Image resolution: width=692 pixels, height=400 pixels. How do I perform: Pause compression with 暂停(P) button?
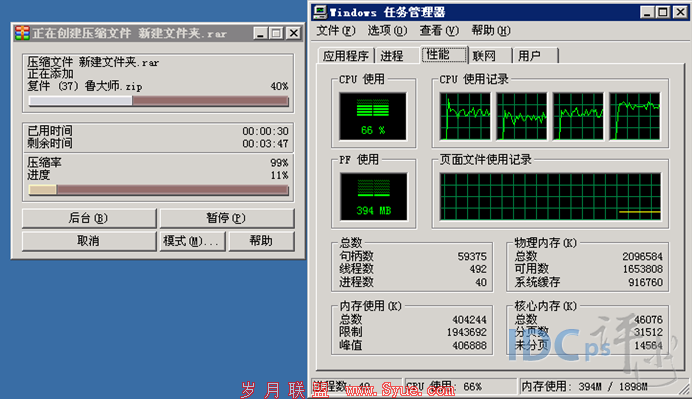[x=226, y=218]
